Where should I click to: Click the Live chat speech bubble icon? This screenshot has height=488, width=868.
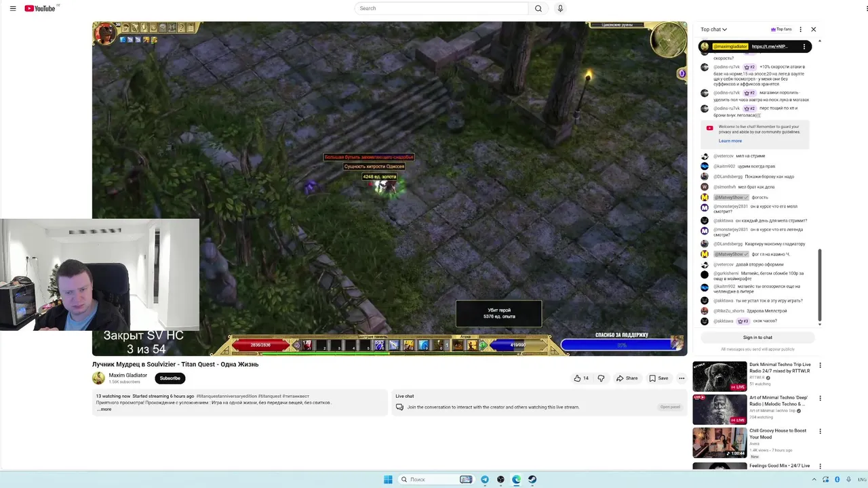(x=399, y=407)
